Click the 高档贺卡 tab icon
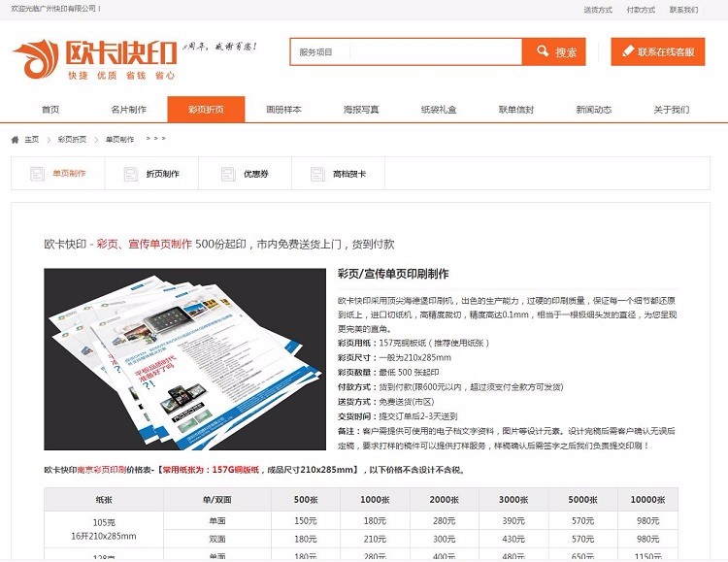The height and width of the screenshot is (562, 728). pyautogui.click(x=317, y=174)
